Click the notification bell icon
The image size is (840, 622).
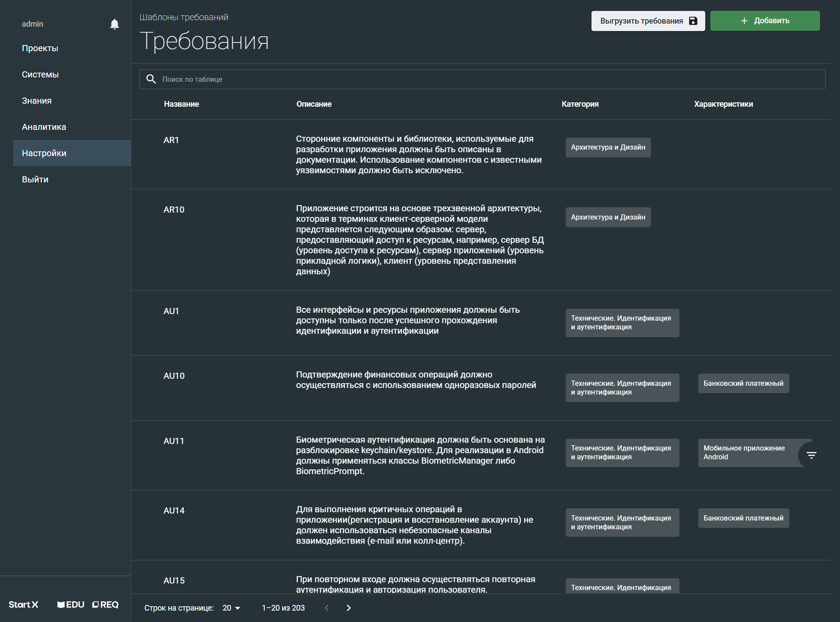coord(115,24)
